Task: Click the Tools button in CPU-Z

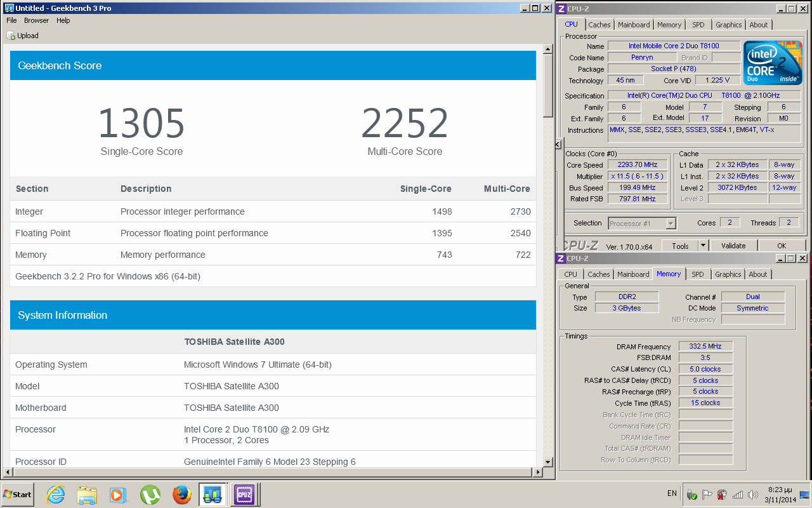Action: click(x=680, y=246)
